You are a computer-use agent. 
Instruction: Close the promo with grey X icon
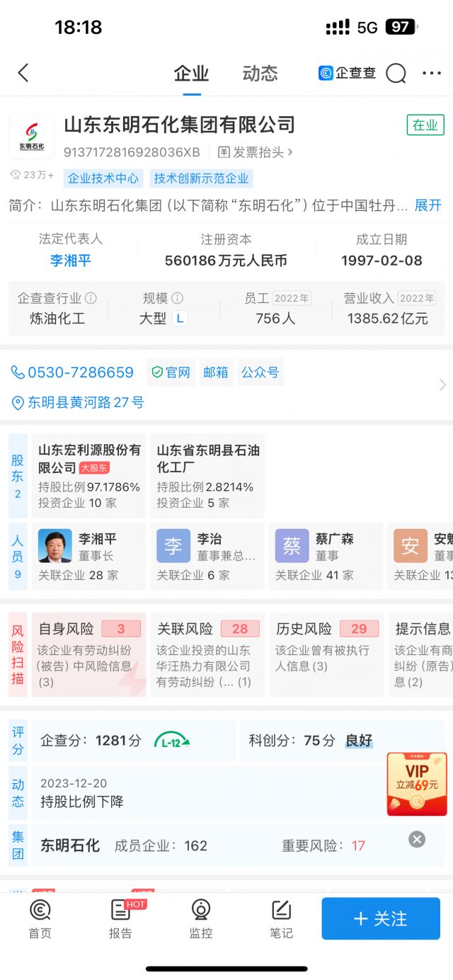click(x=417, y=839)
